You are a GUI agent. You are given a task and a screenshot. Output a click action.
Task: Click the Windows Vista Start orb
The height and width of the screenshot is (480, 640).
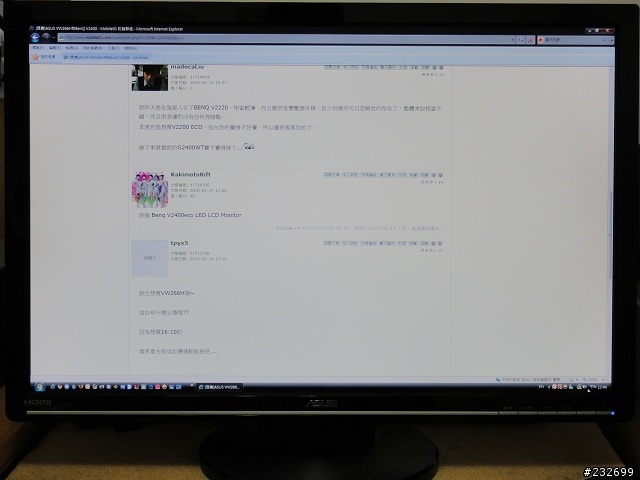click(x=40, y=387)
